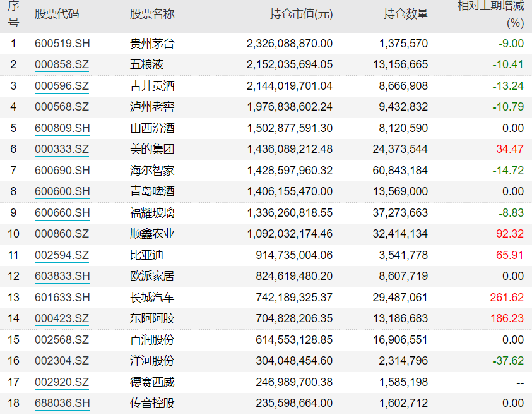Click the 持仓市值(元) column header

point(301,15)
